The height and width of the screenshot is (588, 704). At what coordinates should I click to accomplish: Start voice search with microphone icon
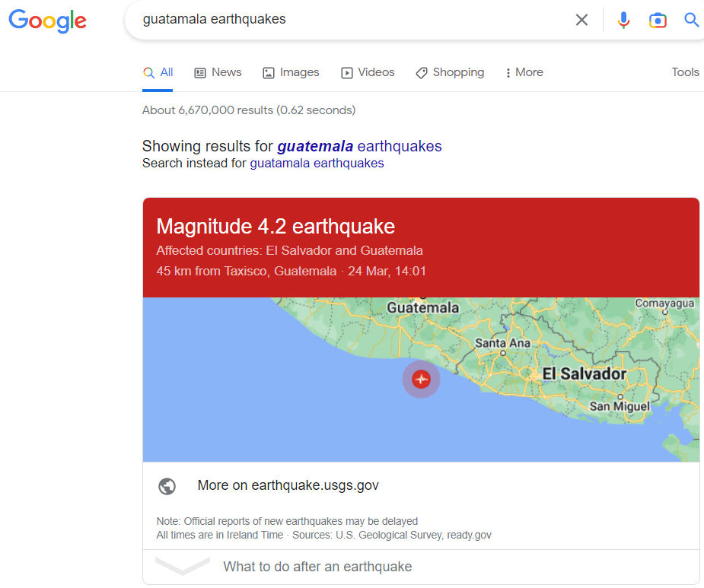click(x=623, y=20)
